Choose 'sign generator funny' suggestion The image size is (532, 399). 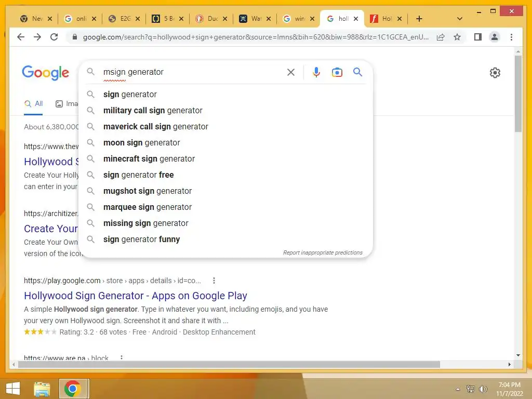pos(225,240)
